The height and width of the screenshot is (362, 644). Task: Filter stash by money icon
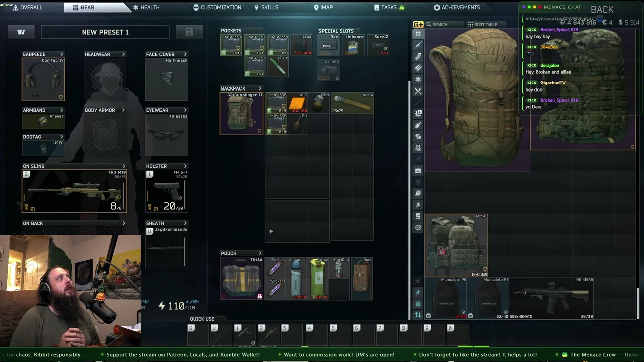(x=418, y=216)
